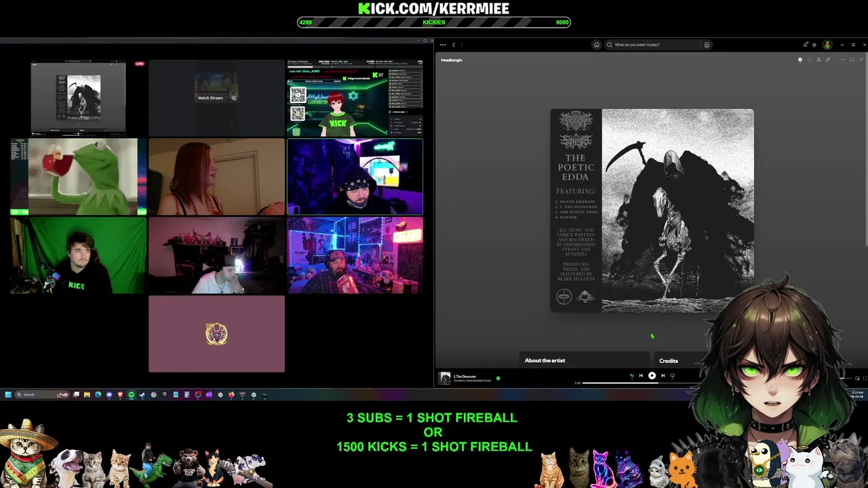Toggle the green saved checkmark for I, The Devourer

tap(498, 378)
